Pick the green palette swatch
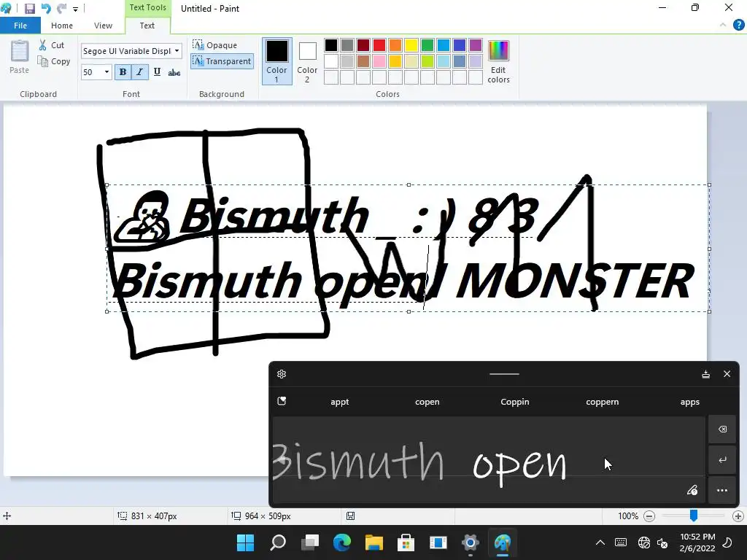 [427, 45]
